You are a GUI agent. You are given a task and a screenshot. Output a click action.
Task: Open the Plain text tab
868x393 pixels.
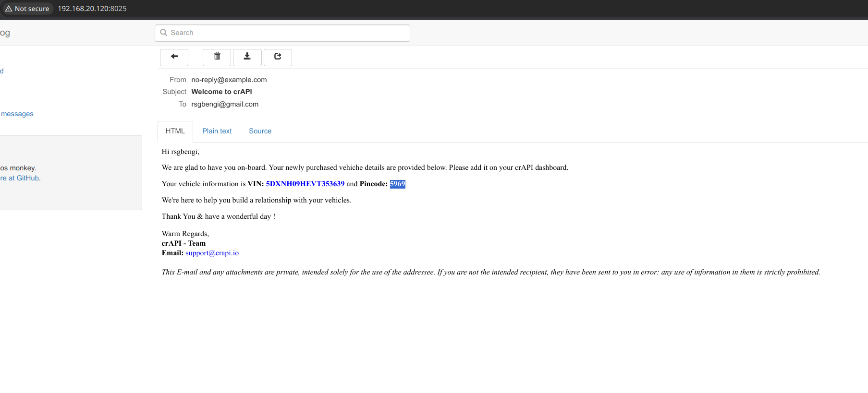217,131
